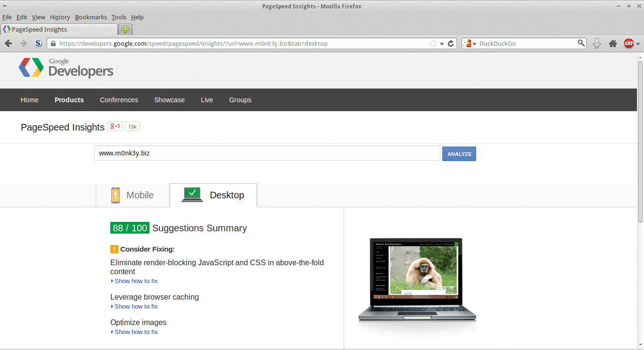Open a new tab with the plus icon
Viewport: 644px width, 350px height.
pyautogui.click(x=125, y=29)
